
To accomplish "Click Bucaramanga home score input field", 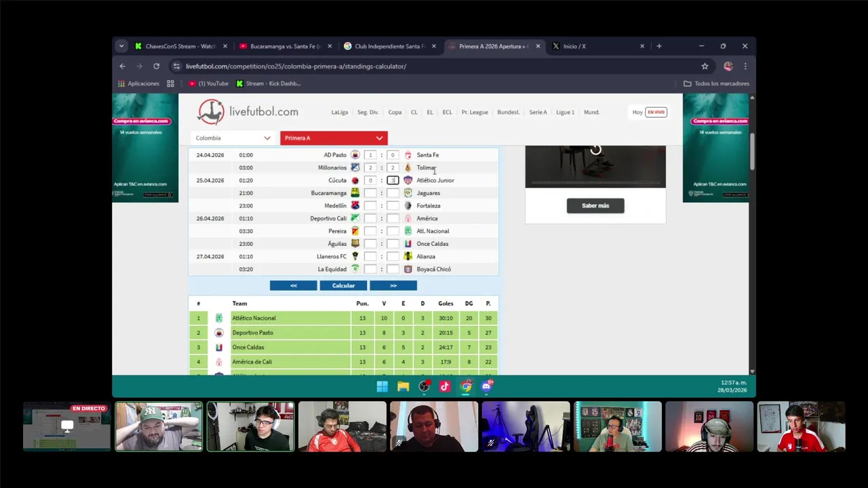I will 370,193.
